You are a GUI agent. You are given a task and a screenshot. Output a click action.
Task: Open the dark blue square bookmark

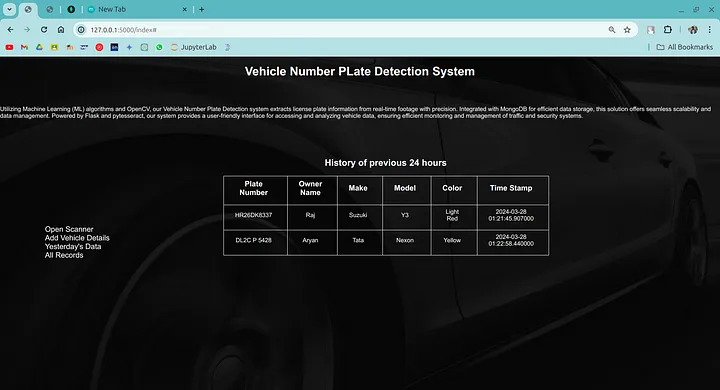(114, 47)
